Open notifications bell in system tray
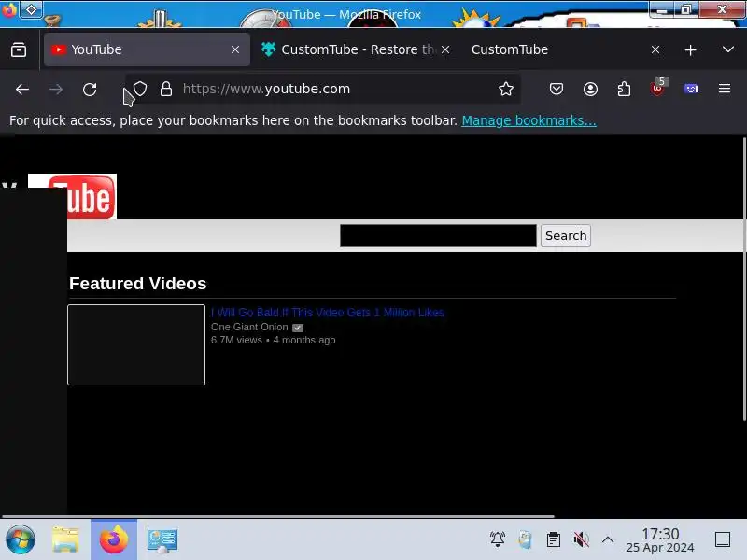Screen dimensions: 747x560 coord(498,539)
